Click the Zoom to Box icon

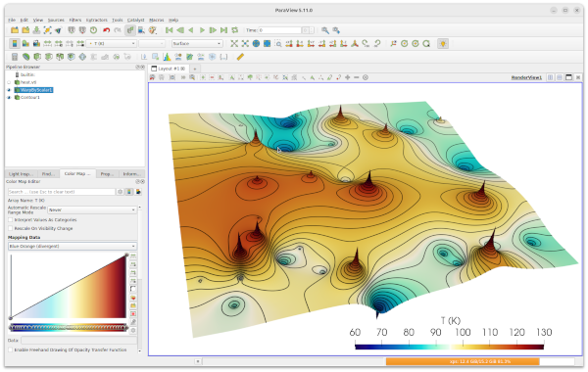(278, 44)
